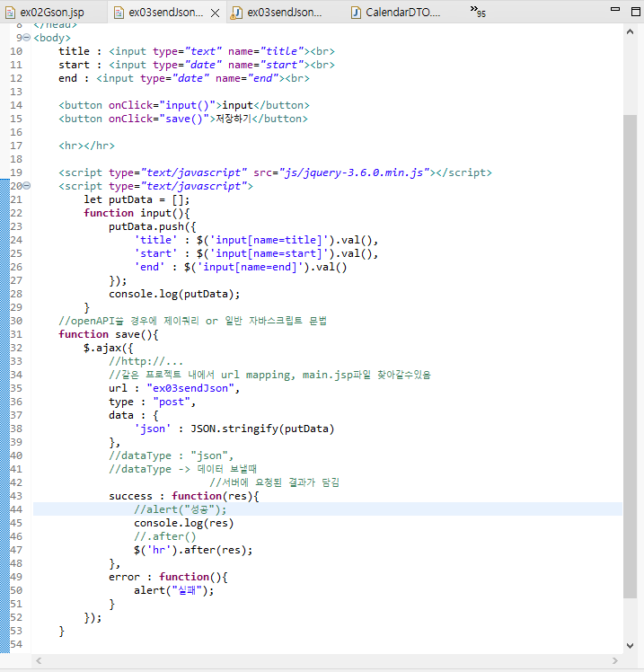Collapse the script block fold on line 20
The height and width of the screenshot is (672, 644).
pyautogui.click(x=27, y=186)
